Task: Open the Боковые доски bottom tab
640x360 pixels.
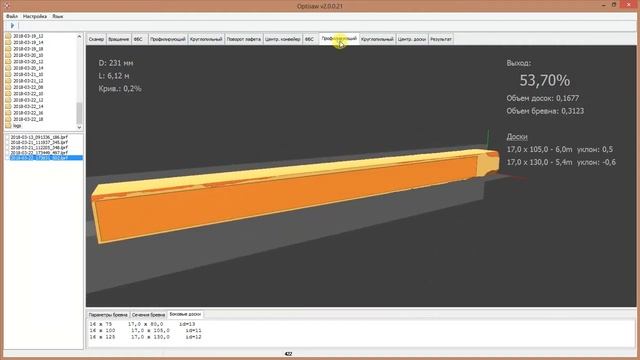Action: (x=185, y=314)
